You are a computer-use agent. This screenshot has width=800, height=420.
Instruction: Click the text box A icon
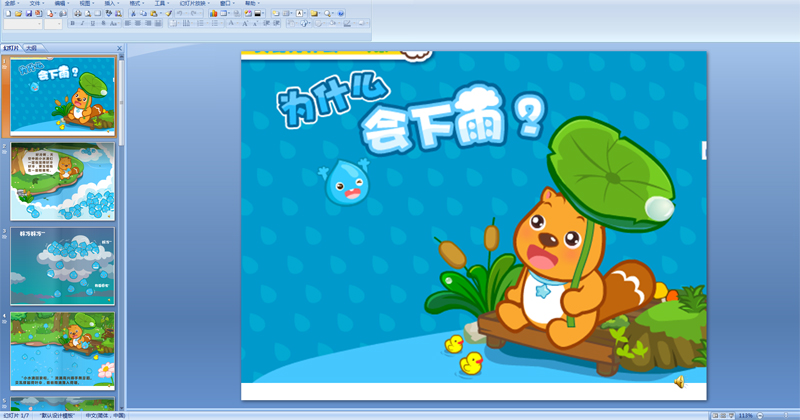[x=299, y=14]
